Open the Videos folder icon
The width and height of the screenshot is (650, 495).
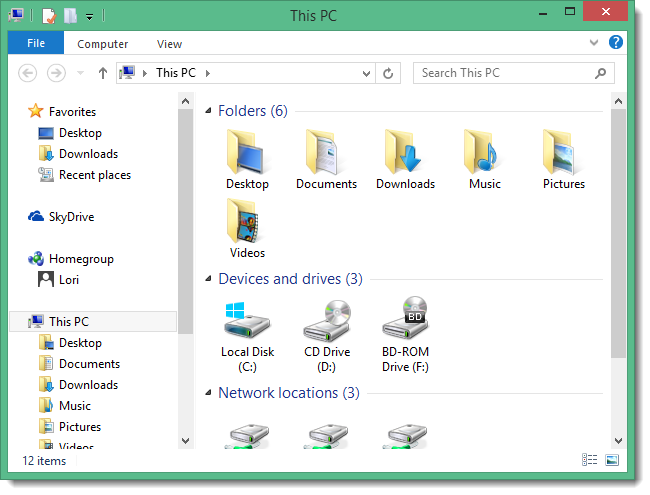247,229
